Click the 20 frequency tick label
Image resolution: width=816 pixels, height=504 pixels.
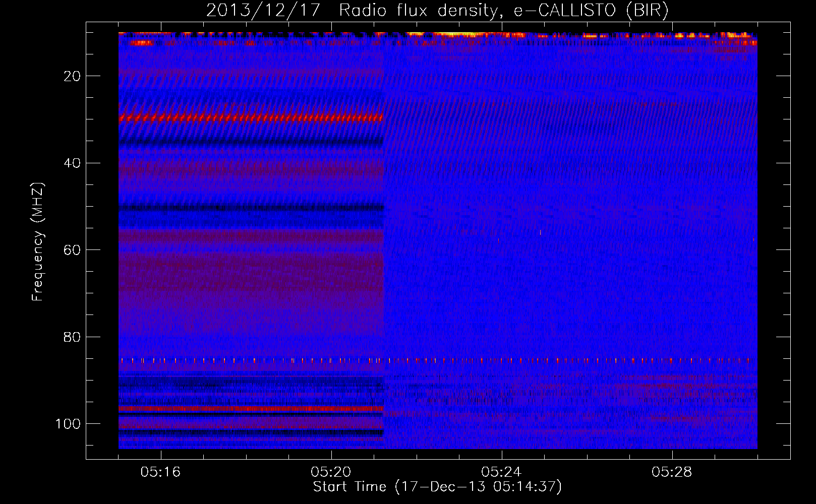click(73, 76)
